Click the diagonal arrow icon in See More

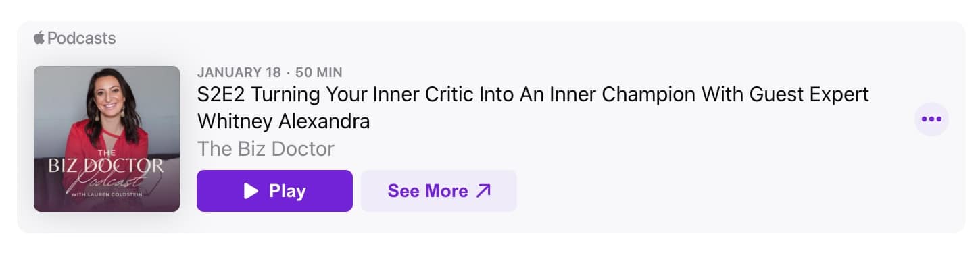(483, 191)
